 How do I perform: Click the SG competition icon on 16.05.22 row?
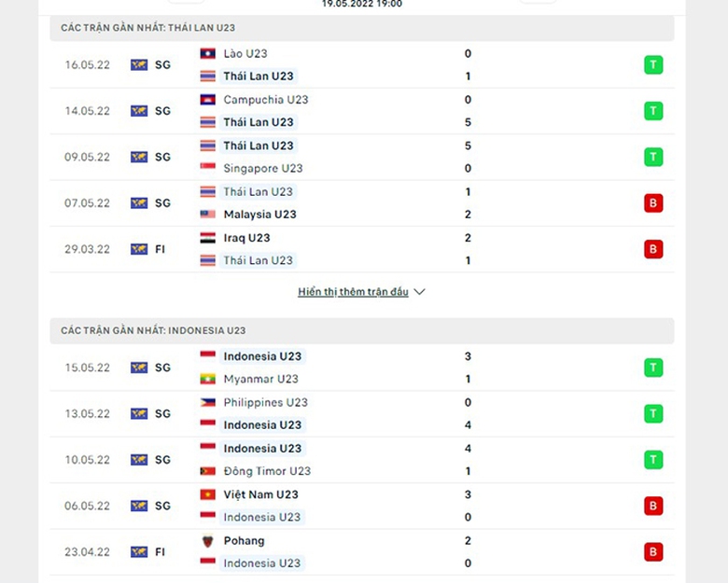[139, 65]
